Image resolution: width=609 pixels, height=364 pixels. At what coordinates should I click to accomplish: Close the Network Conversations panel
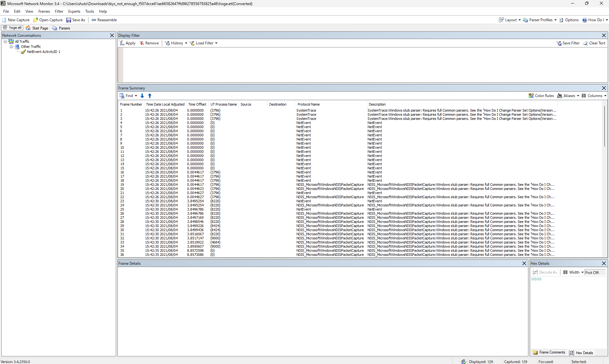pyautogui.click(x=112, y=36)
